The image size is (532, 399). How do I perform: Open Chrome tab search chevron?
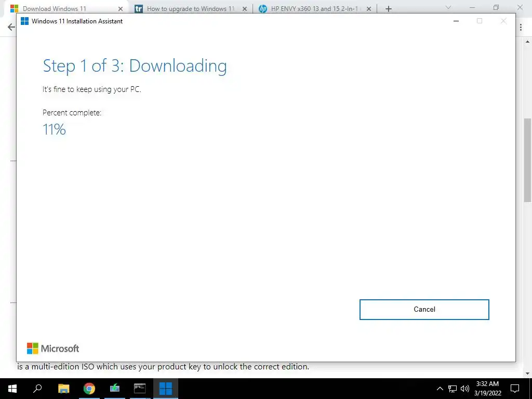tap(448, 7)
